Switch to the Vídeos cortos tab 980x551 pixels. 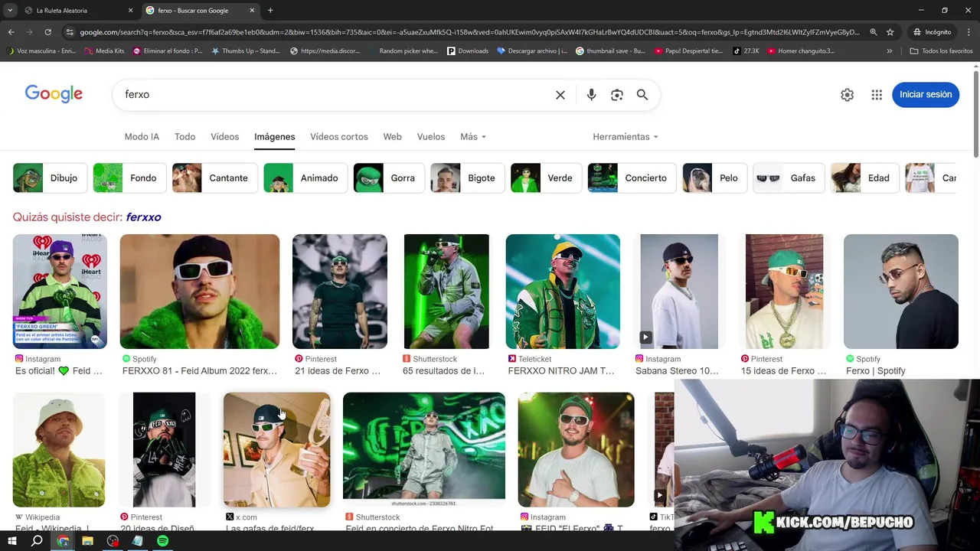339,137
